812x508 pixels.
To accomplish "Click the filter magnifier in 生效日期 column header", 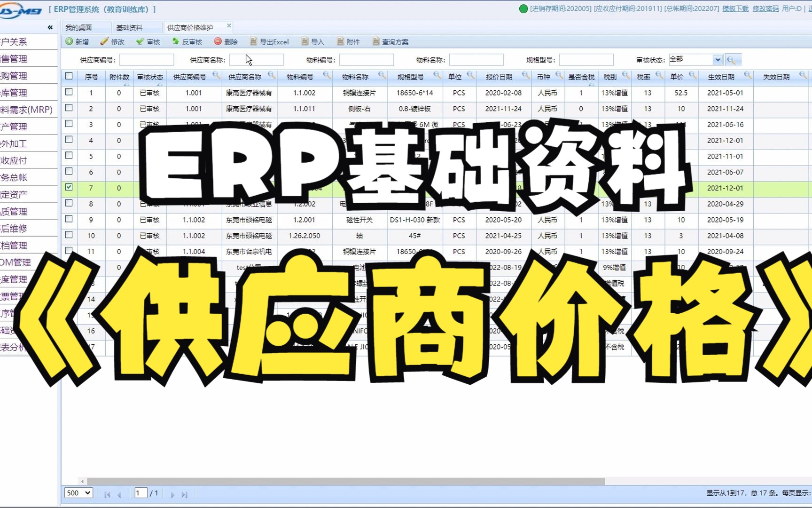I will coord(748,75).
